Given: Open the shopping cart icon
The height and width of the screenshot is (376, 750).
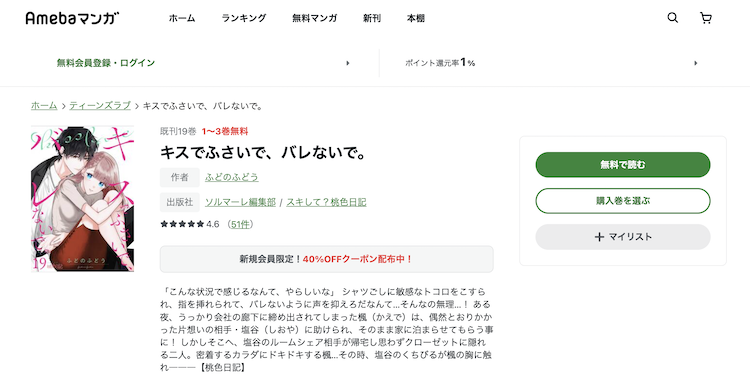Looking at the screenshot, I should coord(706,18).
